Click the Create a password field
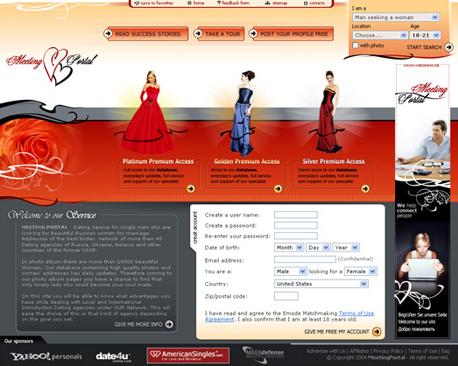Viewport: 458px width, 366px height. (x=296, y=225)
